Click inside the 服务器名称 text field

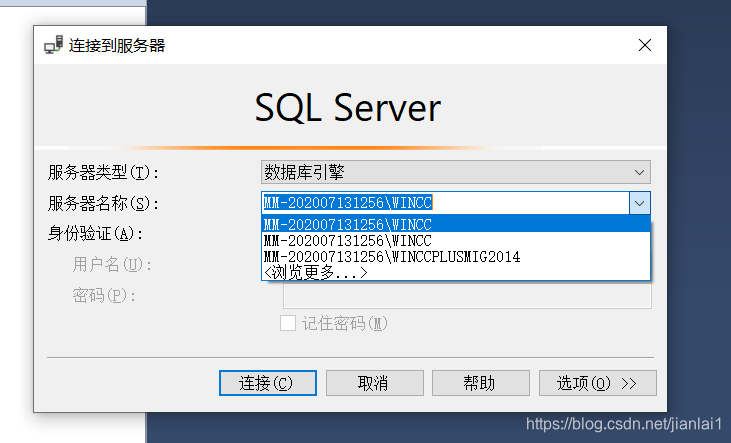click(x=445, y=203)
